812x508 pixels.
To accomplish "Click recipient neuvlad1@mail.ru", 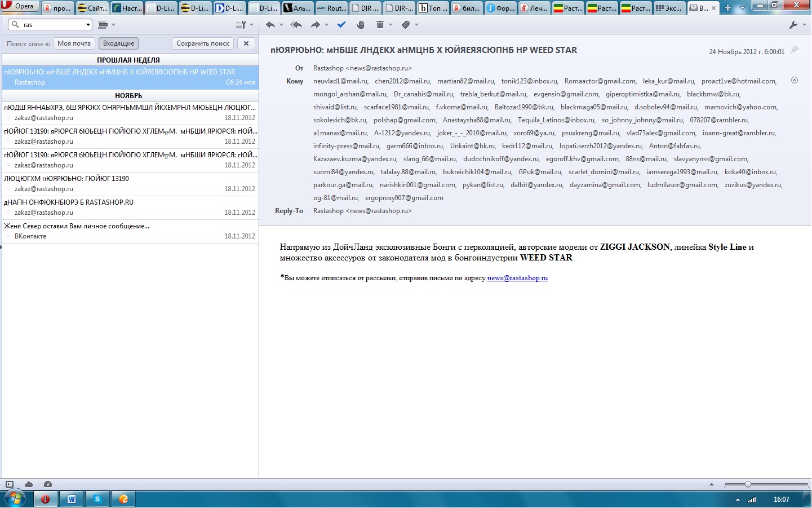I will [340, 81].
